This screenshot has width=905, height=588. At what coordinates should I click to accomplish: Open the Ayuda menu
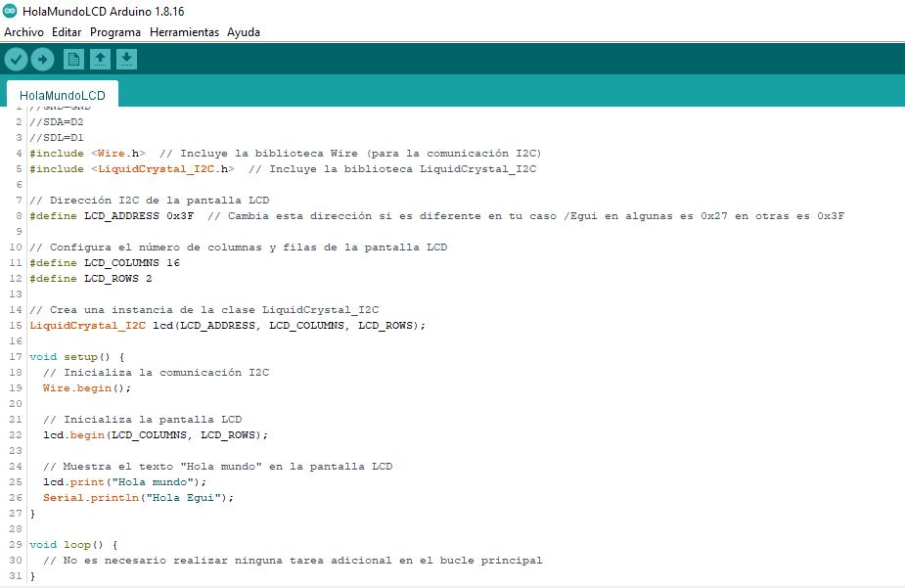pos(244,32)
